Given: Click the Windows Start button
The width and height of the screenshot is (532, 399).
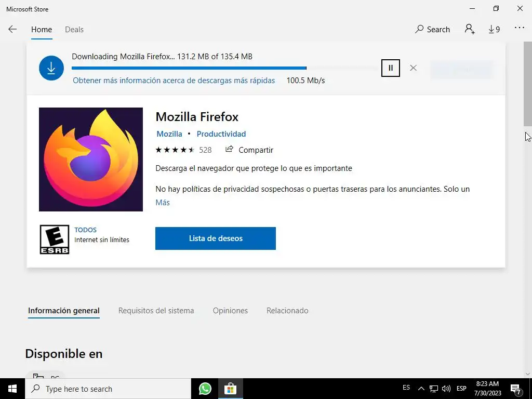Looking at the screenshot, I should click(x=12, y=389).
